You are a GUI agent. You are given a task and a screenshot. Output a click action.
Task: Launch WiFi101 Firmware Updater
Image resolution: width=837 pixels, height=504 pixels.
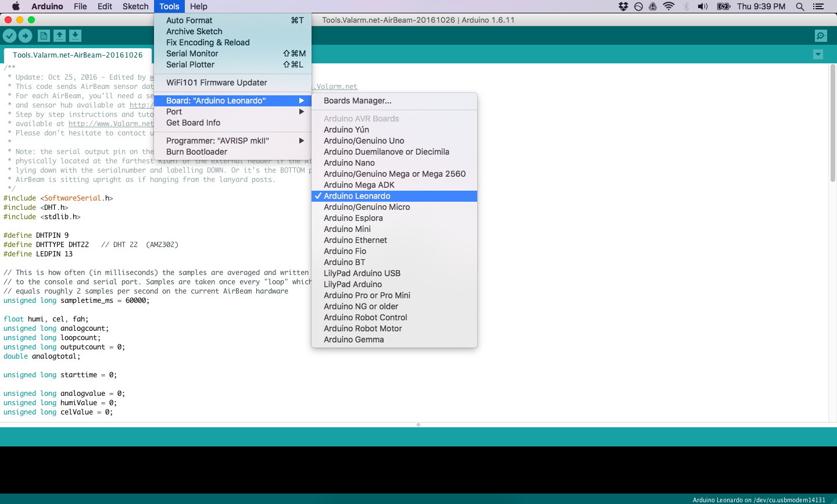(x=233, y=83)
